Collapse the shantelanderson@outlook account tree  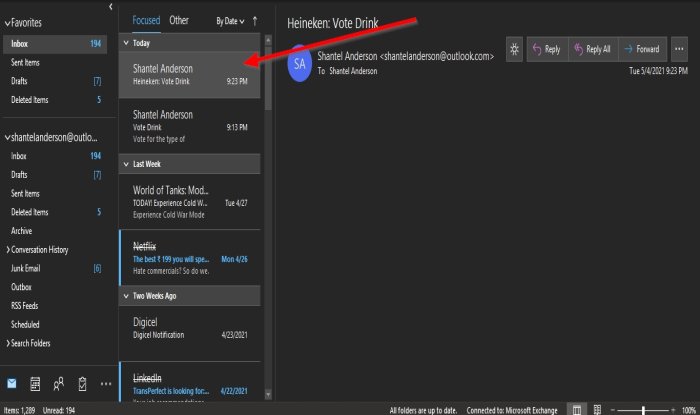coord(7,137)
